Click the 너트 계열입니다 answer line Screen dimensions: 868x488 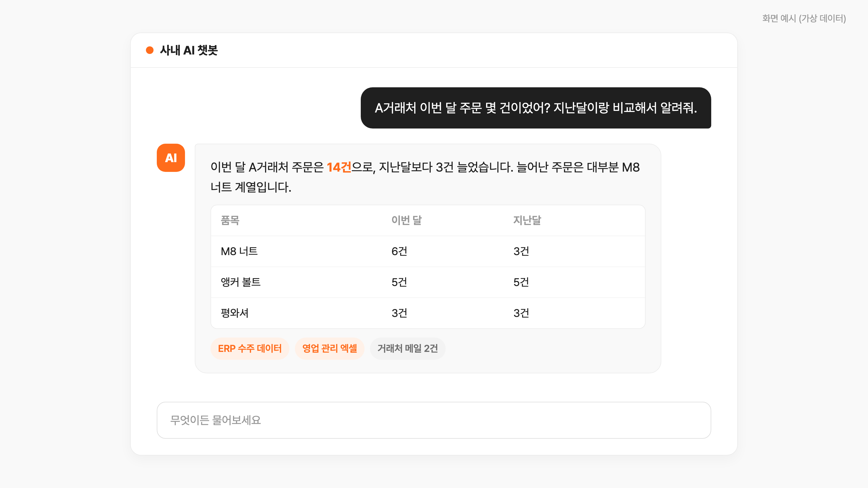(x=251, y=187)
